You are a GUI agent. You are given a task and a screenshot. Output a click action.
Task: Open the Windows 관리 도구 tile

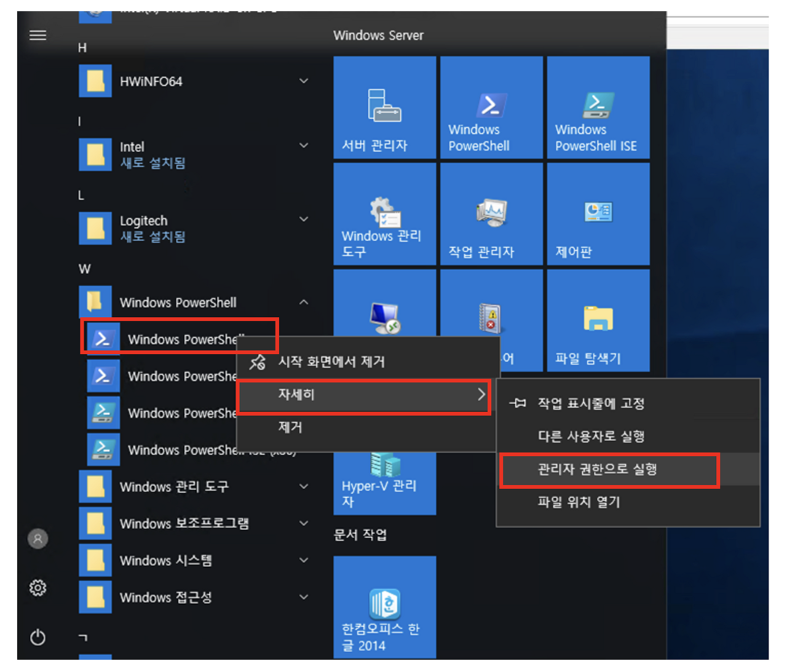coord(385,214)
